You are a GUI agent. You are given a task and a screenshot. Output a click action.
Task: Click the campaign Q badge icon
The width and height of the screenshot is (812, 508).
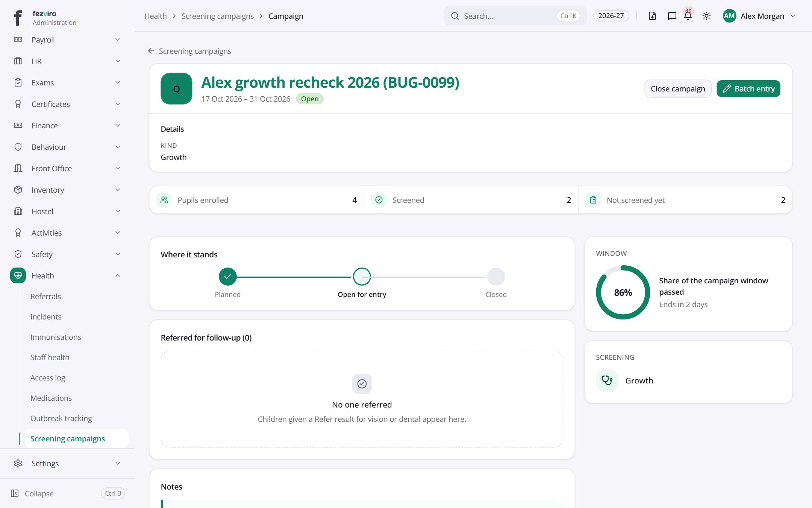click(176, 89)
